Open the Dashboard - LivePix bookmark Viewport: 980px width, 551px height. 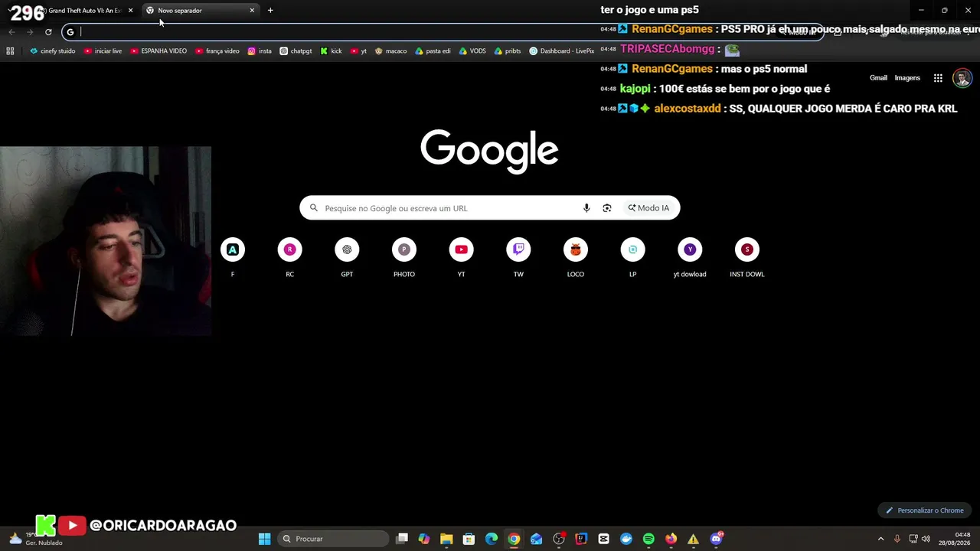pos(561,51)
